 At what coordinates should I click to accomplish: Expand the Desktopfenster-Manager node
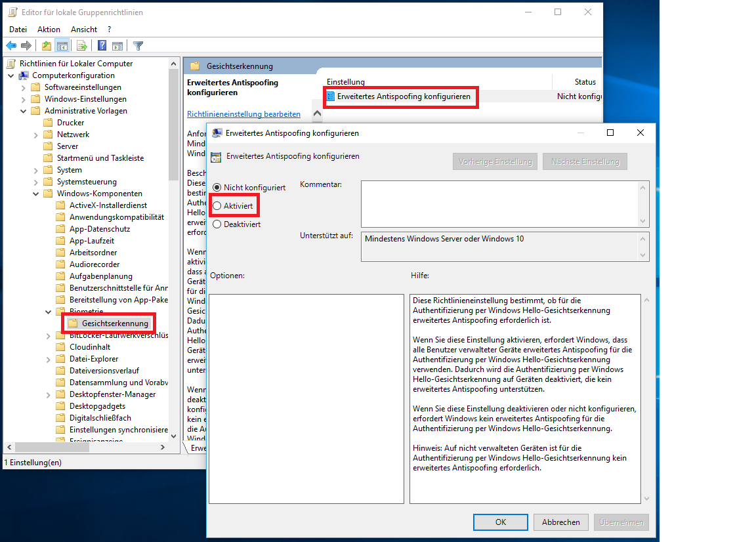pos(48,395)
